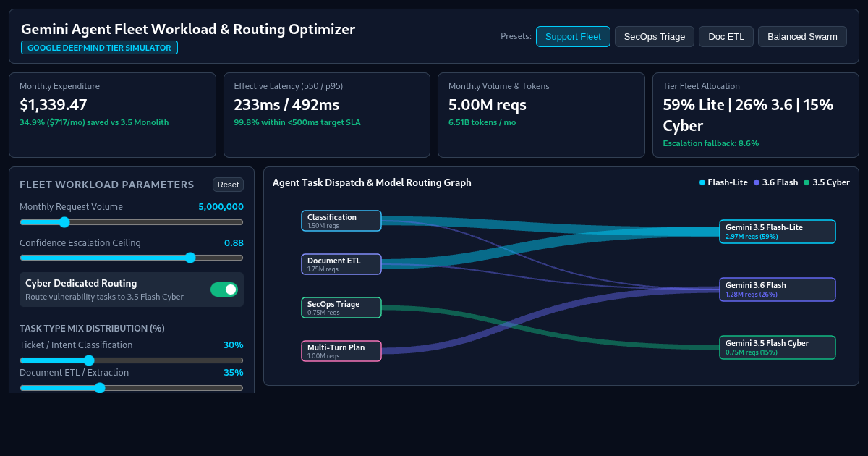Choose the Doc ETL preset
Image resolution: width=868 pixels, height=456 pixels.
tap(726, 36)
